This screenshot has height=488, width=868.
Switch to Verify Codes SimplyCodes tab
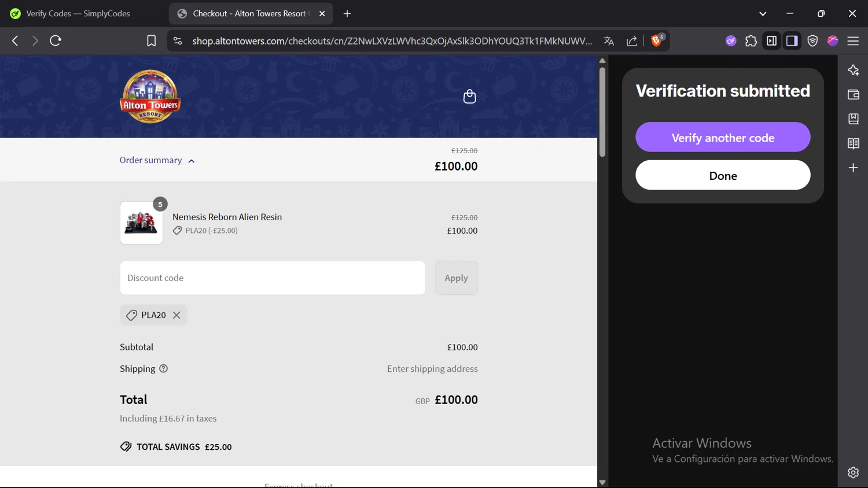tap(78, 13)
